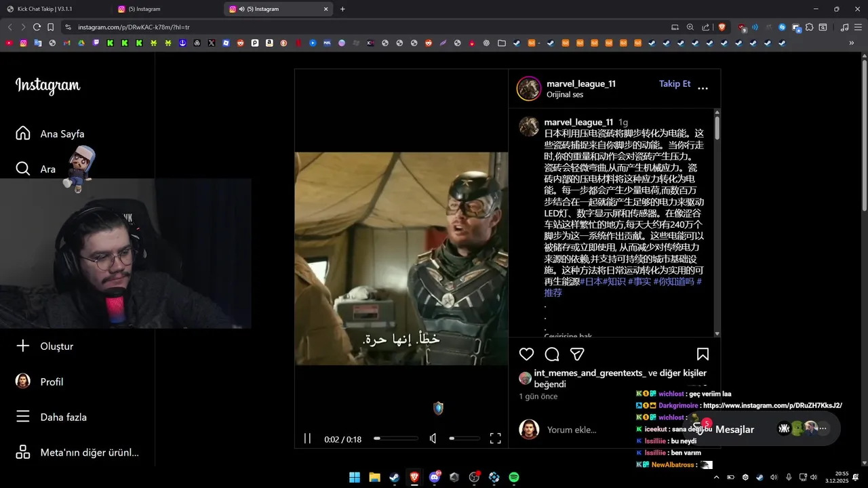This screenshot has height=488, width=868.
Task: Open Brave Shields lion icon
Action: [722, 27]
